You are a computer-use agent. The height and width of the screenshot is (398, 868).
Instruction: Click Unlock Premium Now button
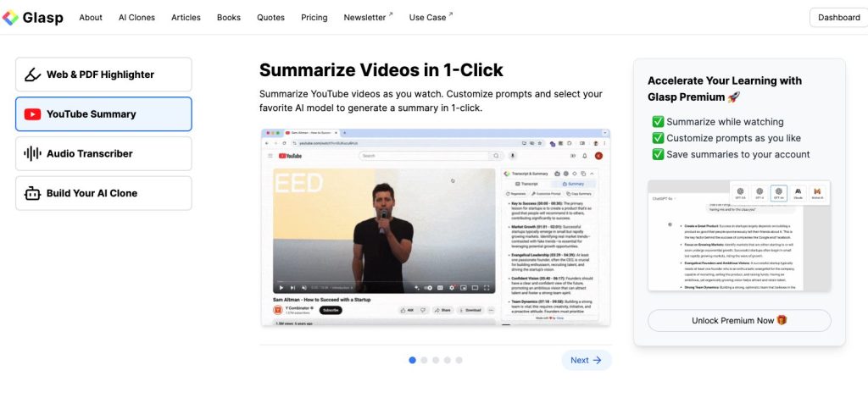739,321
